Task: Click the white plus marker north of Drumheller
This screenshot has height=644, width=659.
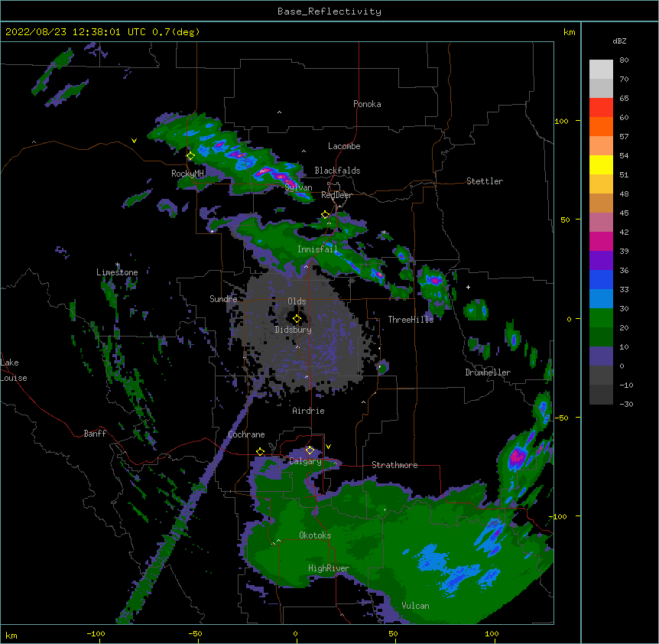Action: (x=468, y=287)
